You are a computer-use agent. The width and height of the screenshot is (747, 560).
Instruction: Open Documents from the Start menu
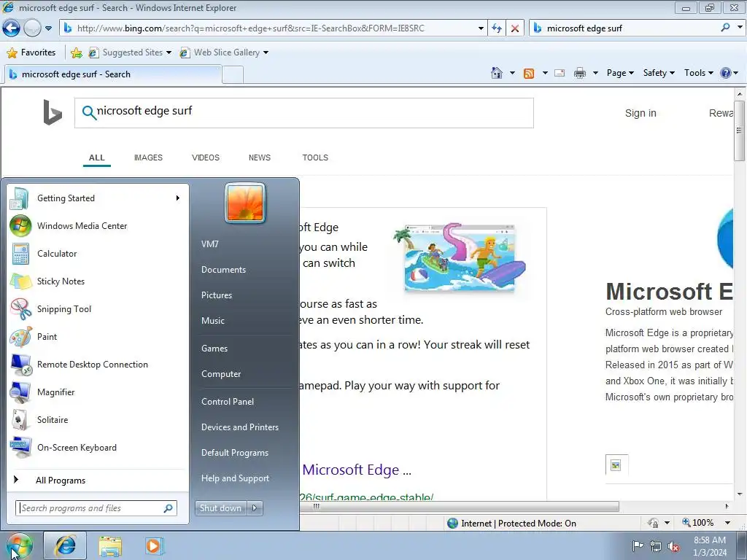[x=223, y=270]
